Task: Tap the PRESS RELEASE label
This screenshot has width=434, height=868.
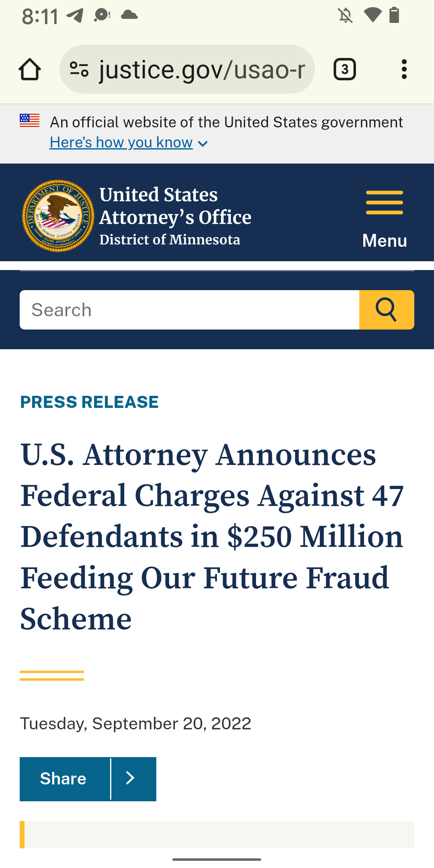Action: click(x=89, y=402)
